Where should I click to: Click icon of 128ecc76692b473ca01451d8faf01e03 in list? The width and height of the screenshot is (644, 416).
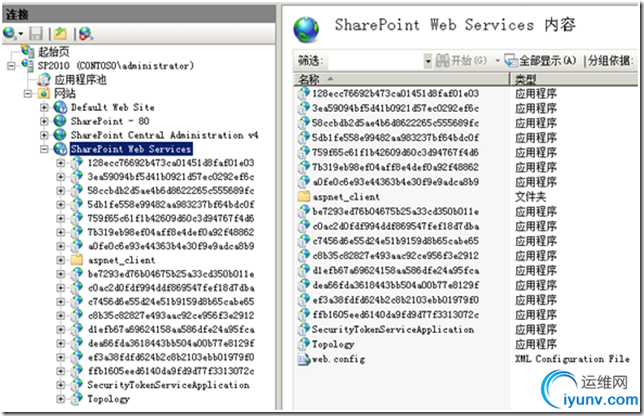pos(304,93)
